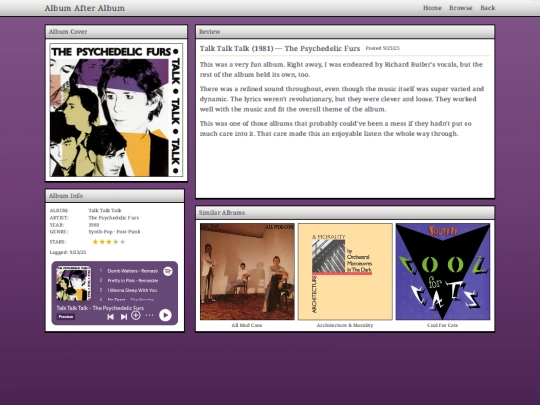Click the review heading Talk Talk Talk (1981)
Viewport: 540px width, 405px height.
pyautogui.click(x=280, y=48)
